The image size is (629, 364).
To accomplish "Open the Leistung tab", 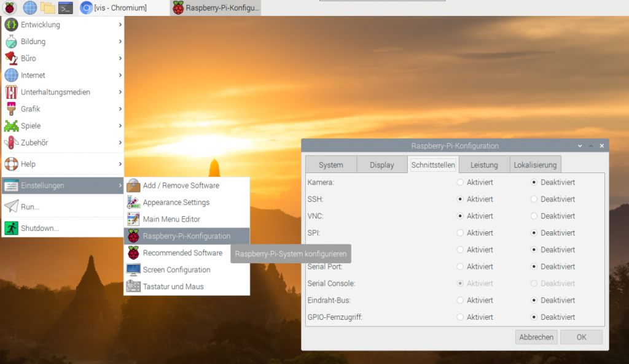I will [484, 165].
